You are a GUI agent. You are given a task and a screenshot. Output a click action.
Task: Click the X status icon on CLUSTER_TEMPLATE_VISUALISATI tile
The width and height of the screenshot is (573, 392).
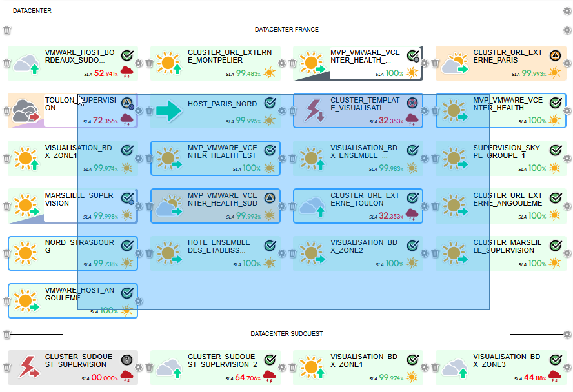click(x=412, y=103)
